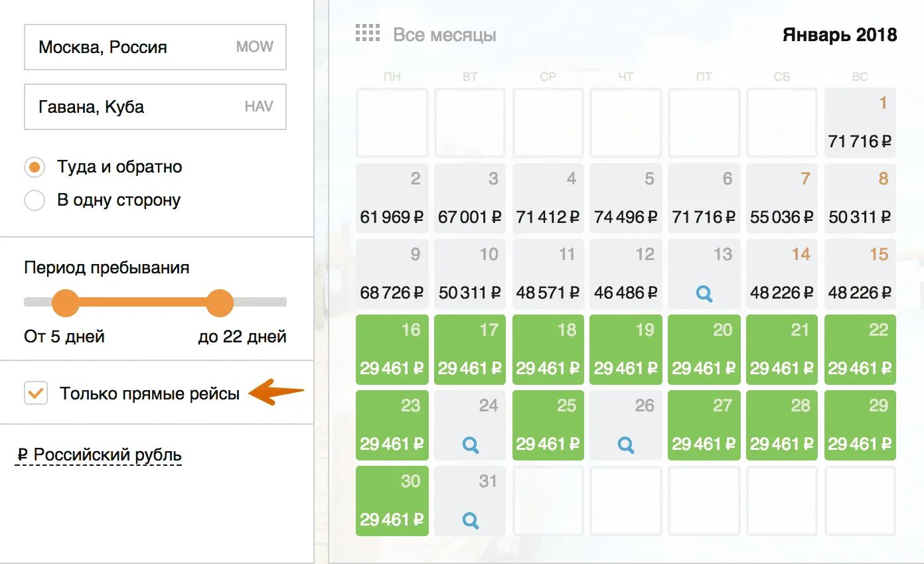Select the green January 19 cell
The width and height of the screenshot is (924, 564).
point(626,350)
